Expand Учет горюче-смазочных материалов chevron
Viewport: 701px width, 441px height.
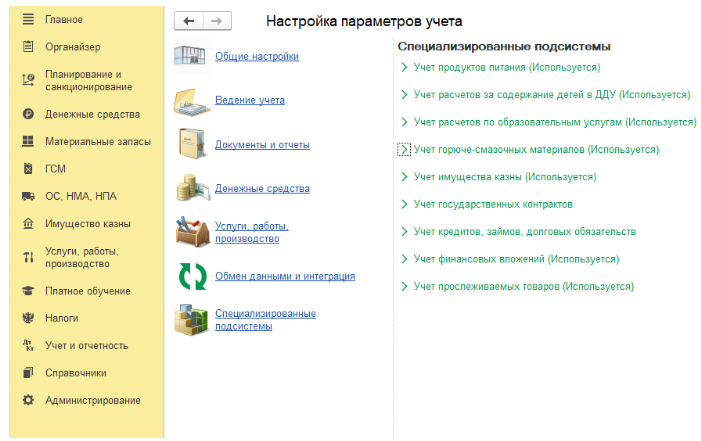(404, 149)
